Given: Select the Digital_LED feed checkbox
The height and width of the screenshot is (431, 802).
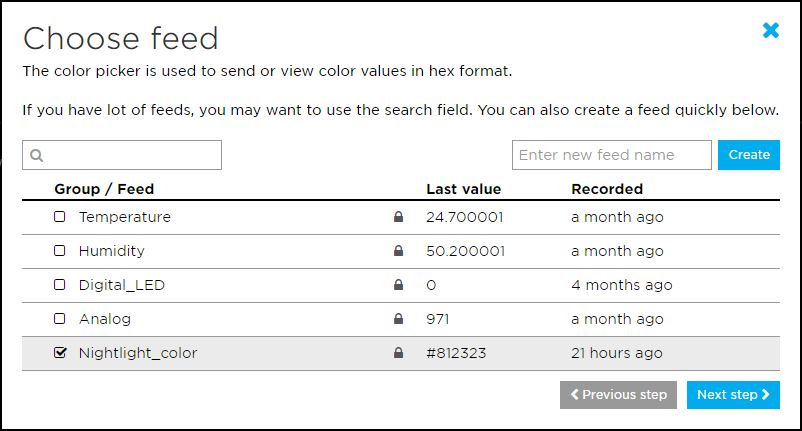Looking at the screenshot, I should pos(60,285).
